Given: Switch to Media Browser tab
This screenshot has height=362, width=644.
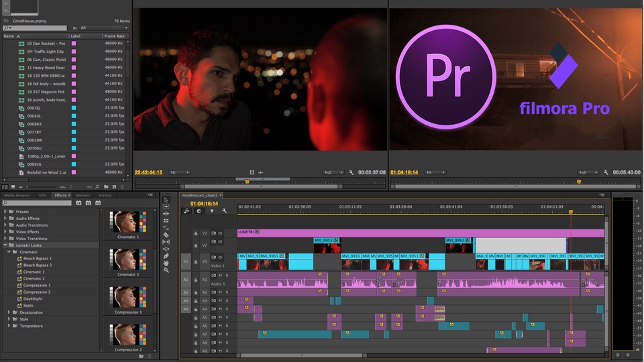Looking at the screenshot, I should [17, 195].
